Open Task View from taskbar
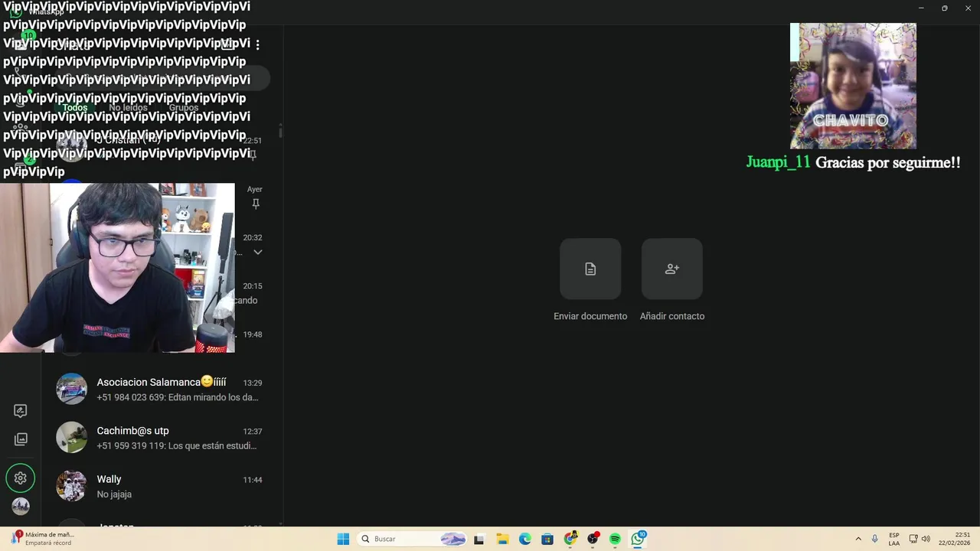 click(479, 539)
